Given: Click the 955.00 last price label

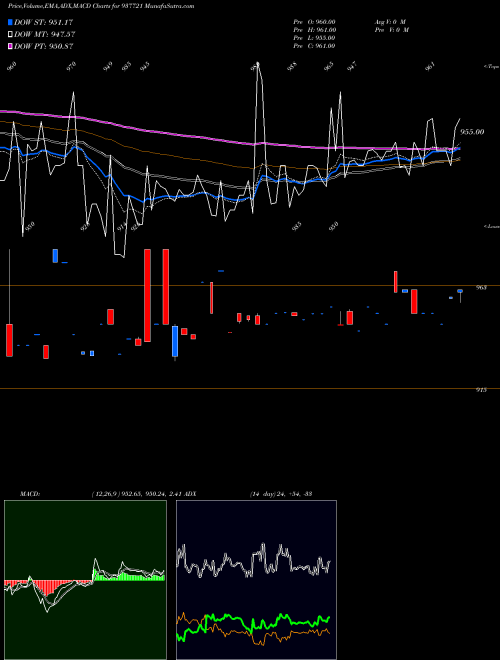Looking at the screenshot, I should coord(472,132).
